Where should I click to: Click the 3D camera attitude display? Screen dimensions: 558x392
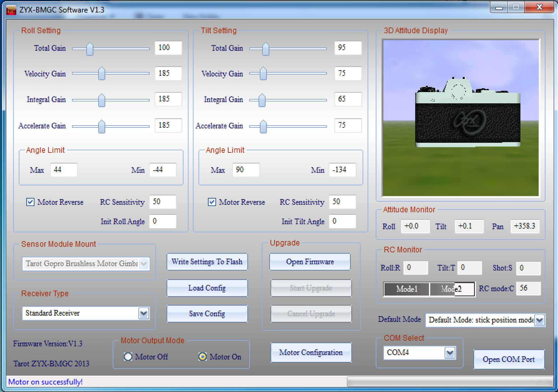pos(461,118)
